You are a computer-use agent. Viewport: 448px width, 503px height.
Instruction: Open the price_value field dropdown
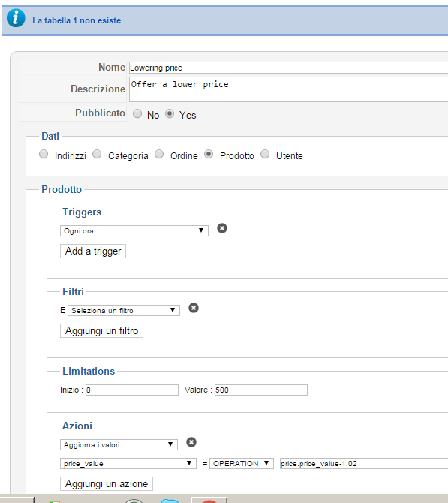[x=128, y=463]
